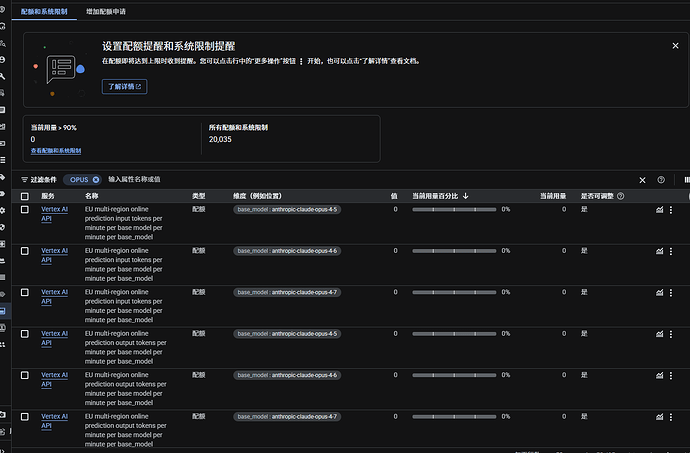
Task: Open the 查看配额和系统限制 link
Action: tap(56, 151)
